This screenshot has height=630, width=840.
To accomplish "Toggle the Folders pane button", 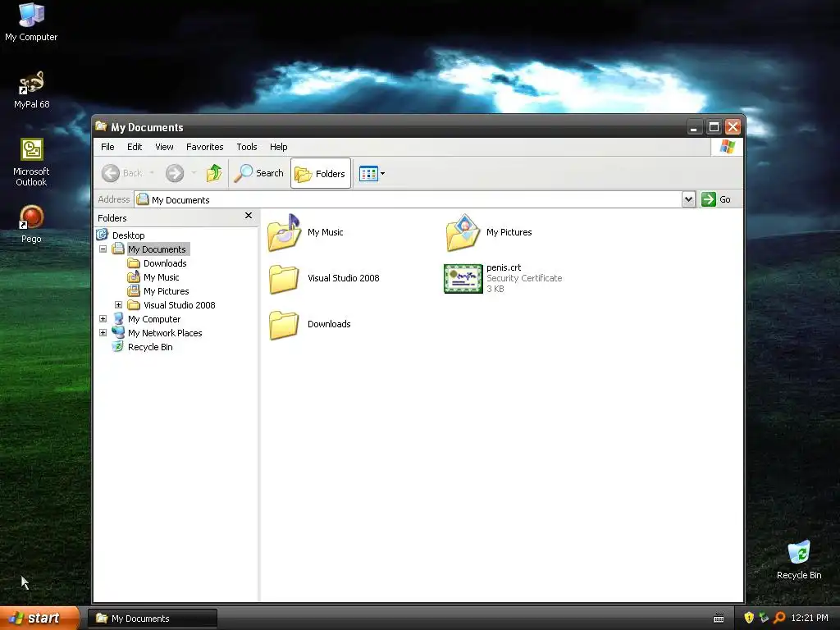I will (x=321, y=173).
